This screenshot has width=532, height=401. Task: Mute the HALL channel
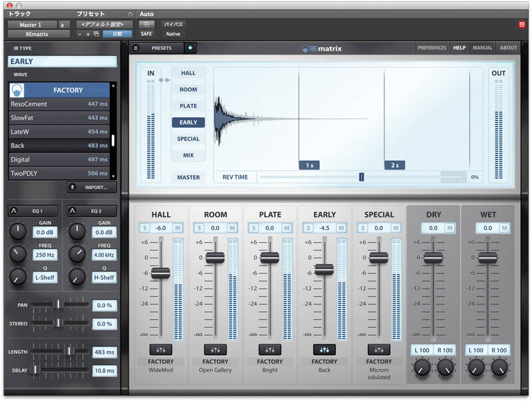click(178, 228)
